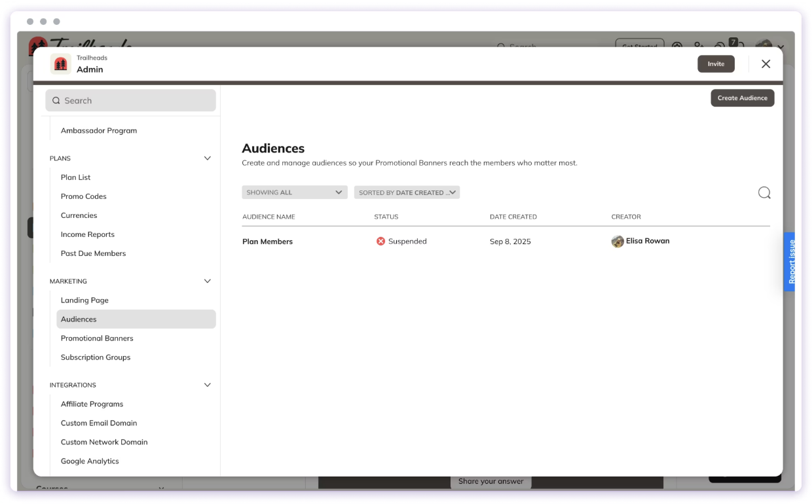812x504 pixels.
Task: Open Promotional Banners in the sidebar
Action: coord(97,338)
